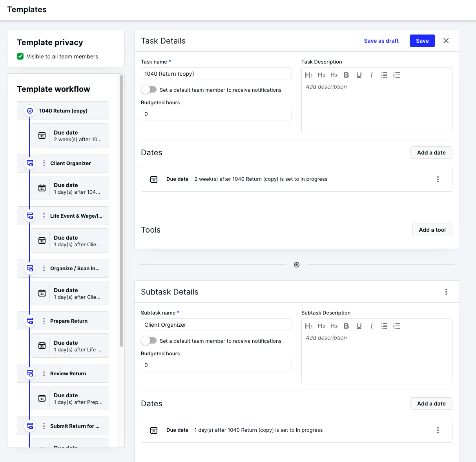Edit the Budgeted hours field for the task
The height and width of the screenshot is (462, 476).
pos(216,114)
